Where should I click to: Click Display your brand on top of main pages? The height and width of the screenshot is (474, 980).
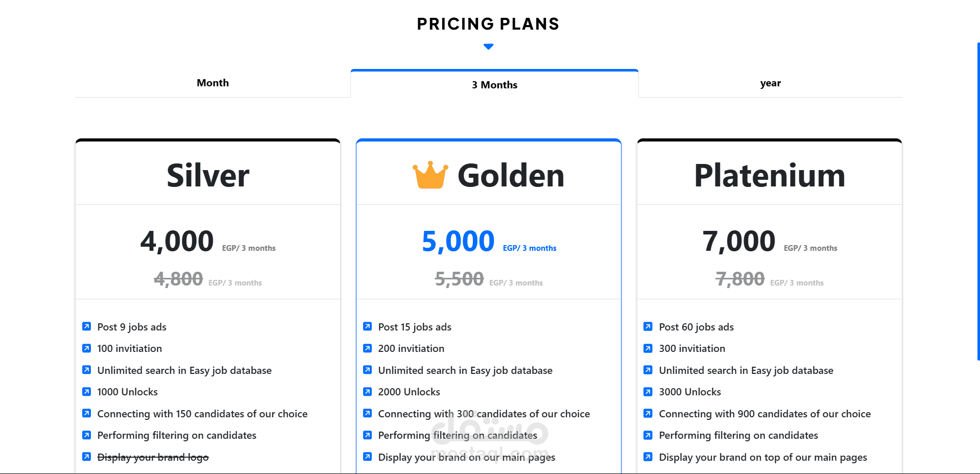[762, 457]
